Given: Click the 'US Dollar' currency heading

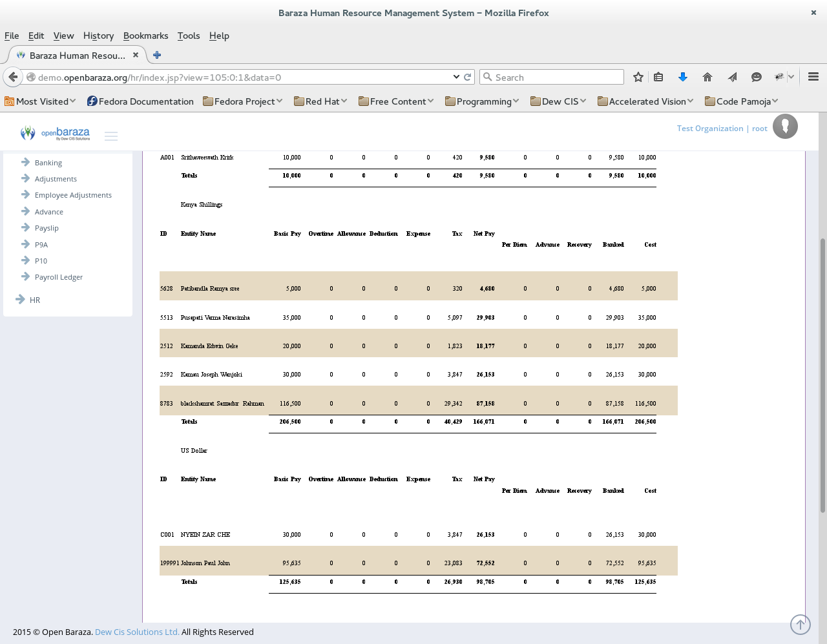Looking at the screenshot, I should [194, 451].
